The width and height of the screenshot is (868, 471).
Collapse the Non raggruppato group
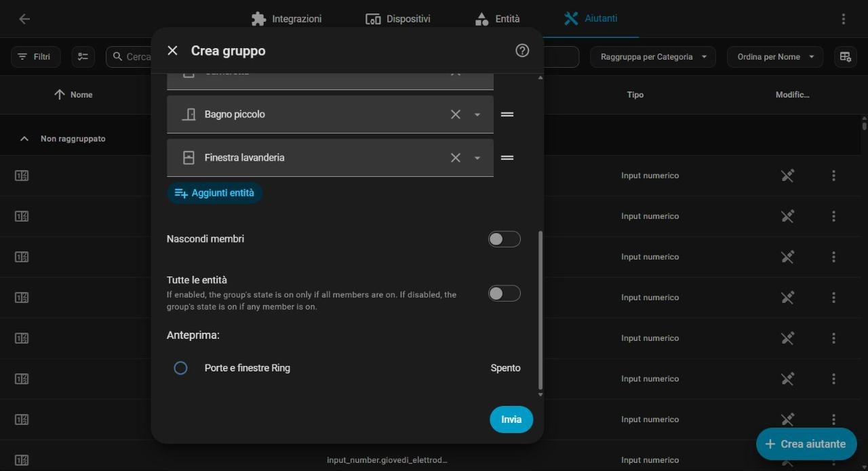(24, 139)
